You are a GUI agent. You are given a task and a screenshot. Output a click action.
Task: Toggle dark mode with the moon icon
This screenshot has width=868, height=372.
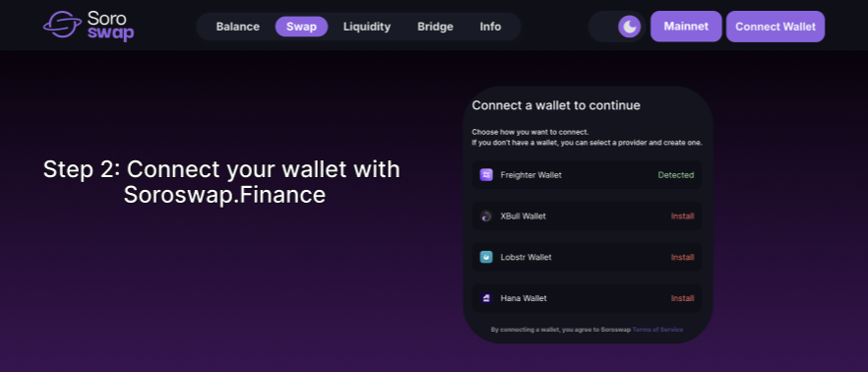(630, 26)
